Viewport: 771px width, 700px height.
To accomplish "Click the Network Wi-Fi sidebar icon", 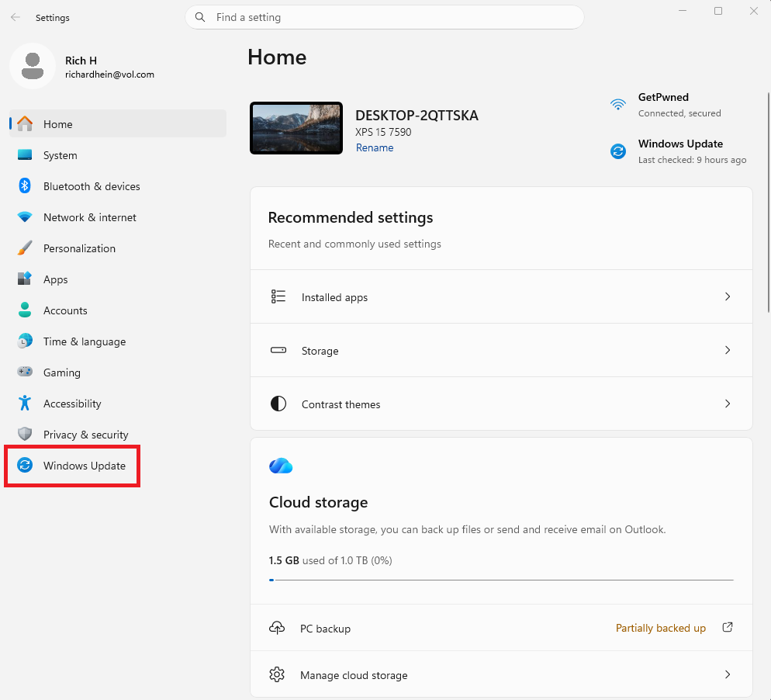I will point(25,217).
